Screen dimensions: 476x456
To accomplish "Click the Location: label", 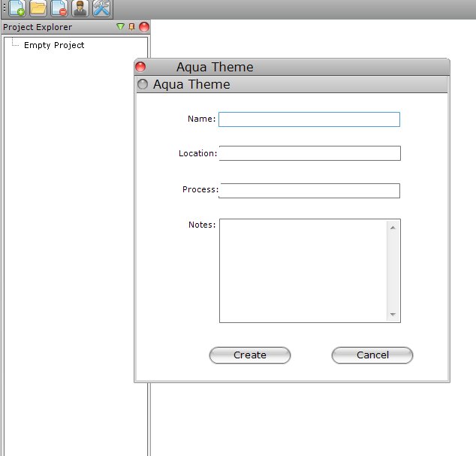I will click(x=198, y=153).
